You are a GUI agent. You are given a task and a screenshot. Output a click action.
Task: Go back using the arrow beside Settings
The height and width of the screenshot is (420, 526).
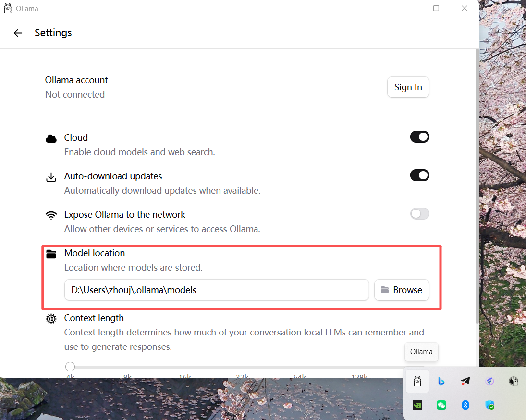(x=18, y=33)
